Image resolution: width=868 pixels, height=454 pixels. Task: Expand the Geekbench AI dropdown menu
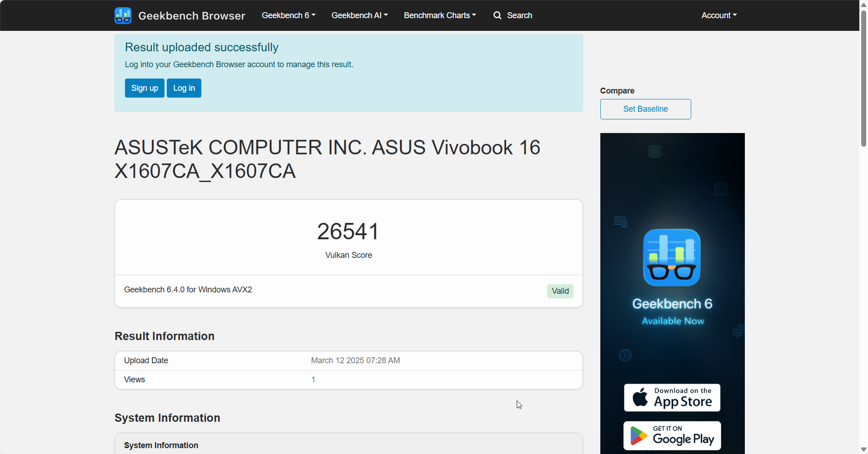tap(359, 15)
